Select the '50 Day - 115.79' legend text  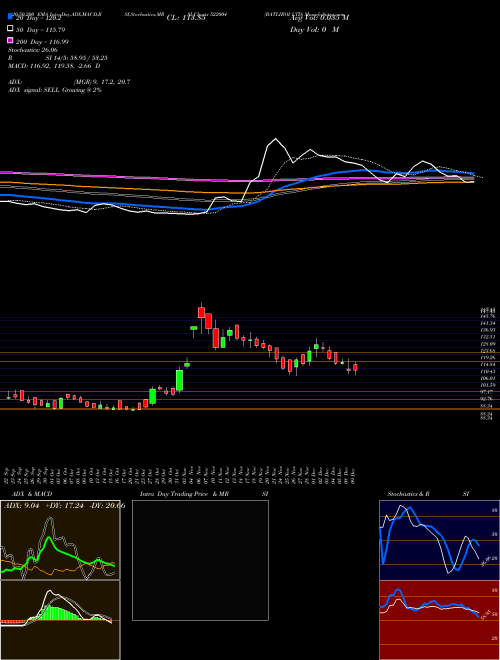40,30
